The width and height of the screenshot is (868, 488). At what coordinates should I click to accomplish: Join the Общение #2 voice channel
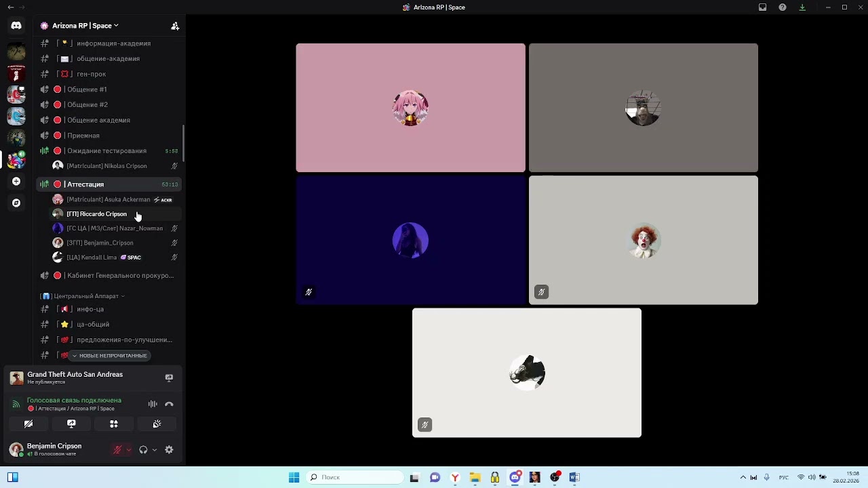[109, 104]
